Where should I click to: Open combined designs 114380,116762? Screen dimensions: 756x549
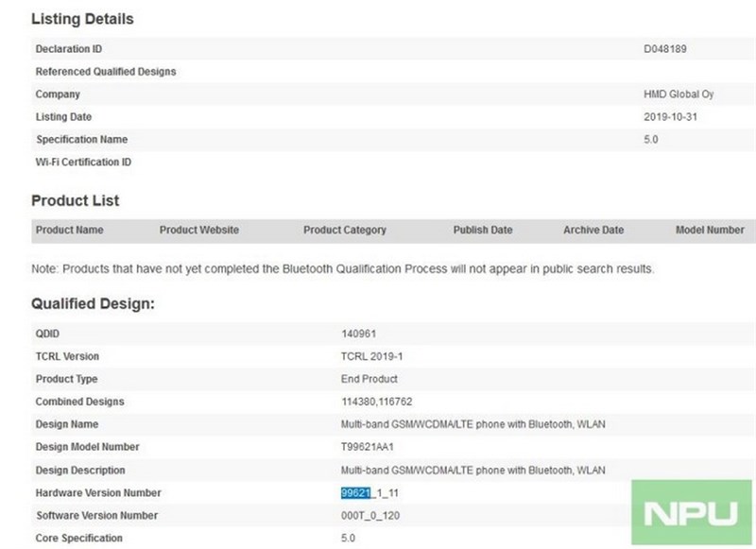coord(380,402)
